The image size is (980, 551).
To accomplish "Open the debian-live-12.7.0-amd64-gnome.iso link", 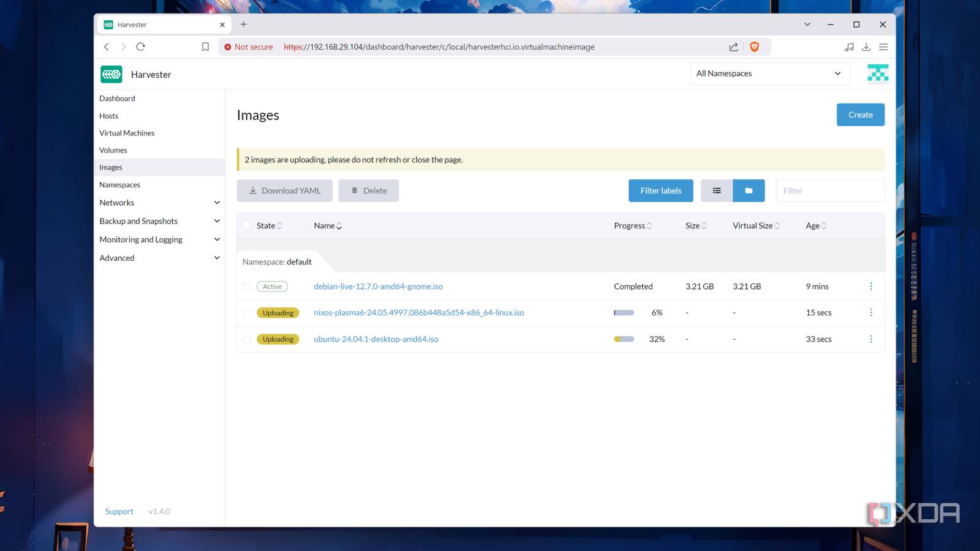I will (378, 287).
